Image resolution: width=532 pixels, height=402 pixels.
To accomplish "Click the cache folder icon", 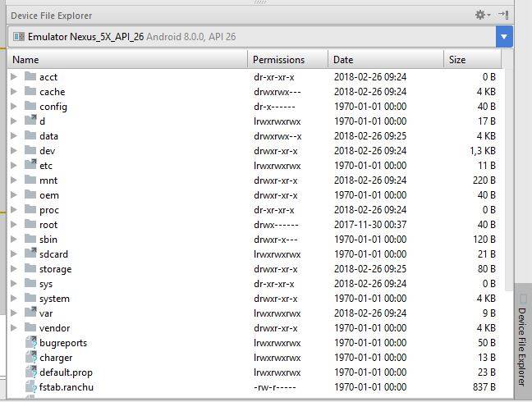I will point(30,91).
